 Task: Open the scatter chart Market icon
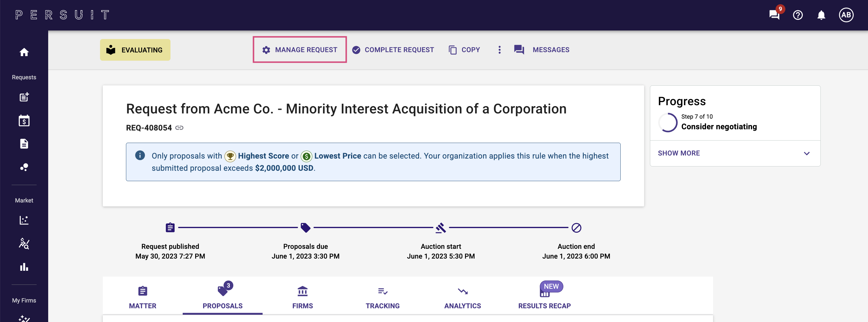24,220
